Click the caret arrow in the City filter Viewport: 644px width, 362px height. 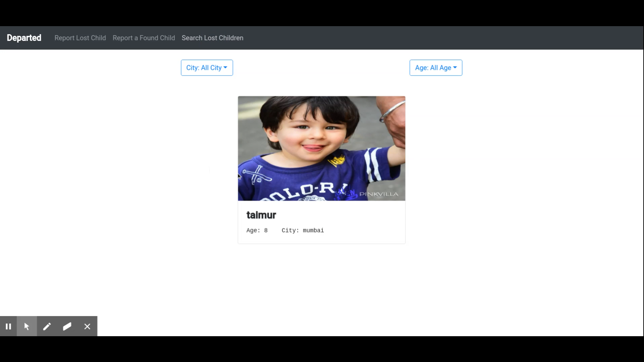(x=225, y=67)
